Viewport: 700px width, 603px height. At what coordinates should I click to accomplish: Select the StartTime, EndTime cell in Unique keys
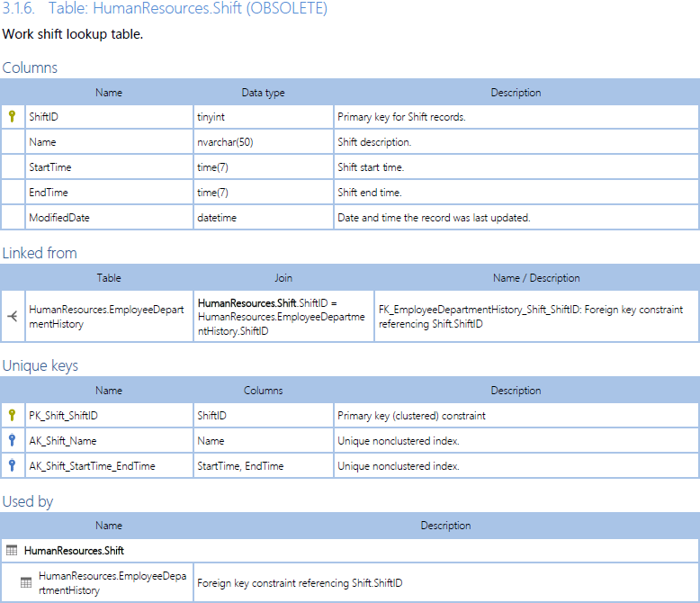(240, 466)
